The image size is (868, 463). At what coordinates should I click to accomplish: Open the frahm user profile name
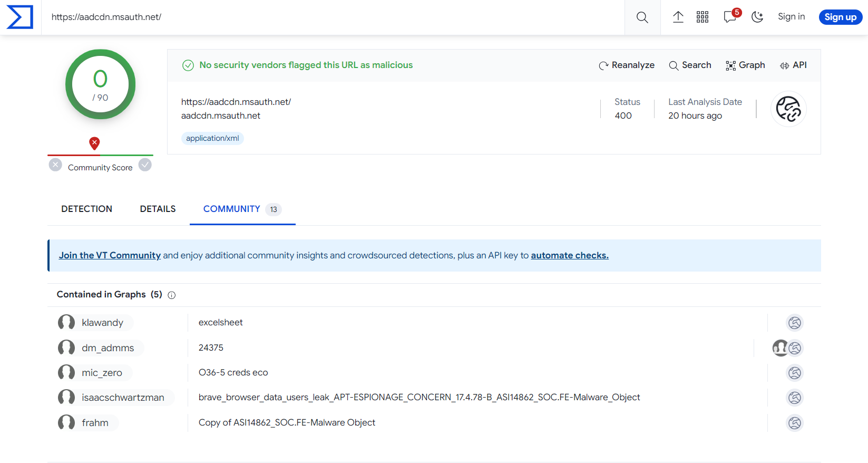[95, 423]
